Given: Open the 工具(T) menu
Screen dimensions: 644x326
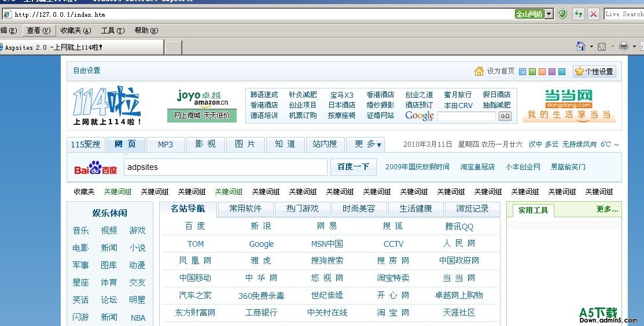Looking at the screenshot, I should click(x=113, y=30).
